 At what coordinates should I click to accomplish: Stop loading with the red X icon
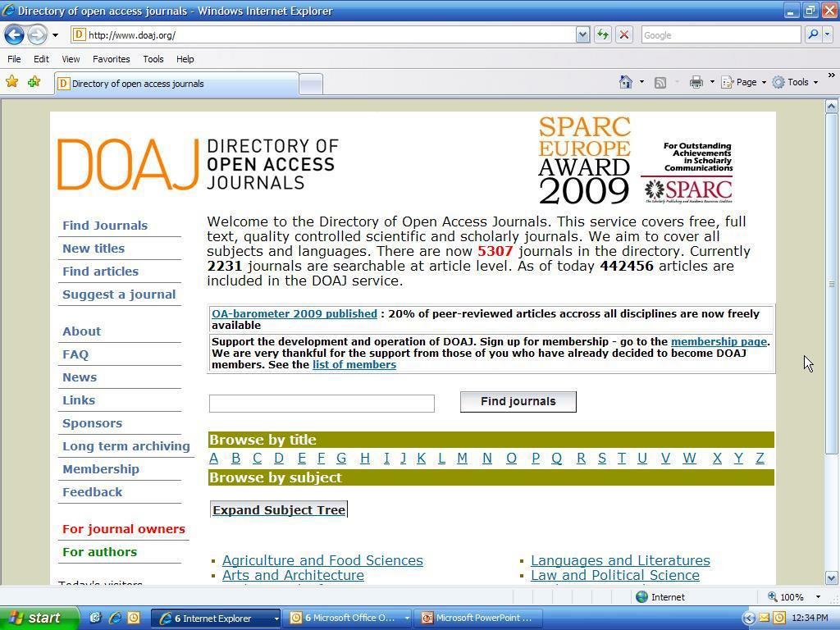click(x=623, y=35)
